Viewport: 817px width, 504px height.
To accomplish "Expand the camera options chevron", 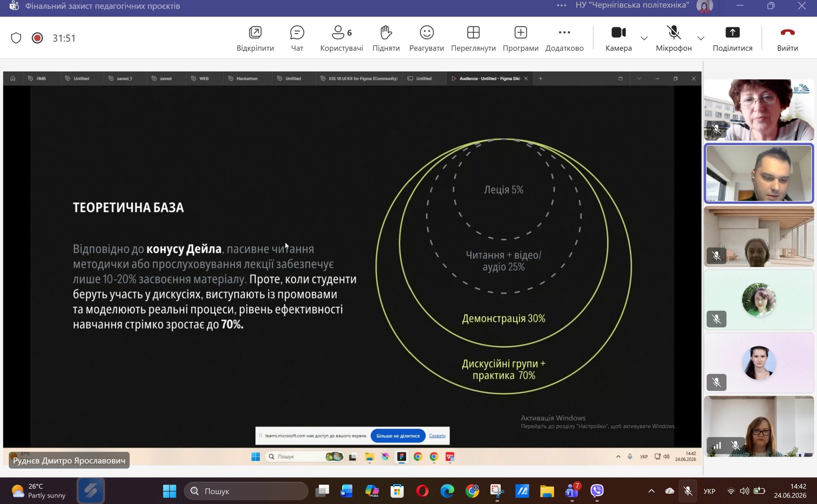I will 644,38.
